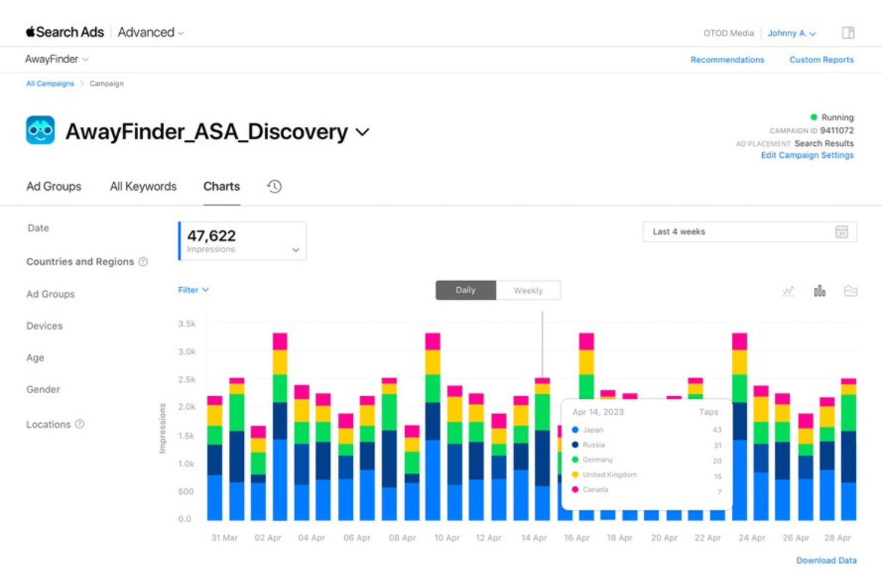Expand the campaign name AwayFinder_ASA_Discovery dropdown
This screenshot has height=588, width=882.
tap(362, 132)
